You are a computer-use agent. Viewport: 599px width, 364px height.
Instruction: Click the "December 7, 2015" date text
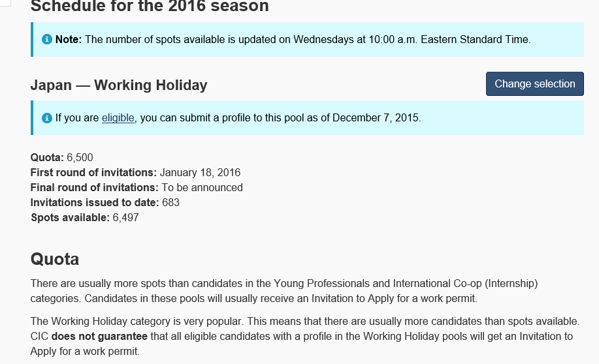tap(376, 118)
